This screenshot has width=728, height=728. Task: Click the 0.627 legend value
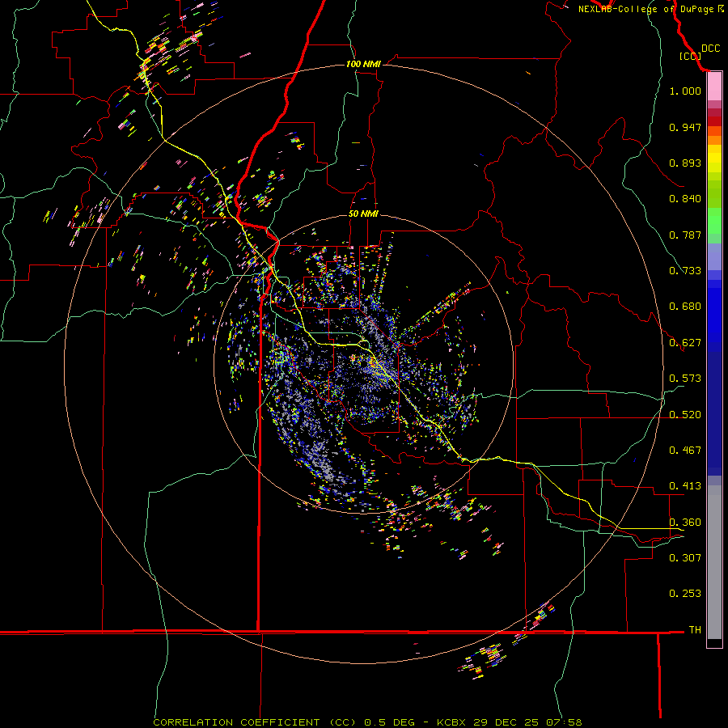[x=685, y=343]
